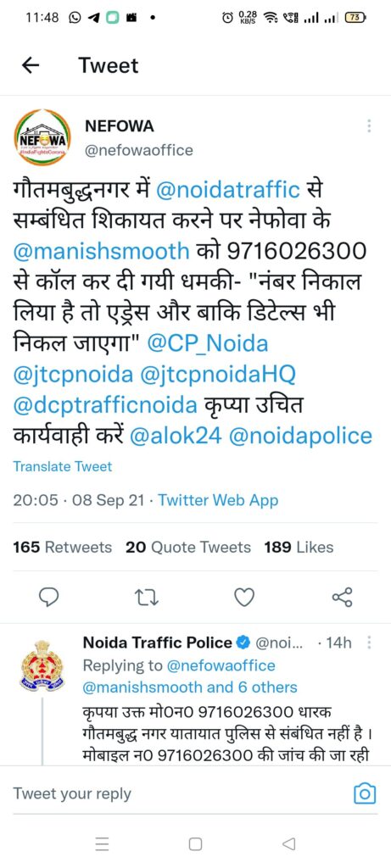View the 189 Likes list
This screenshot has height=868, width=391.
coord(299,548)
